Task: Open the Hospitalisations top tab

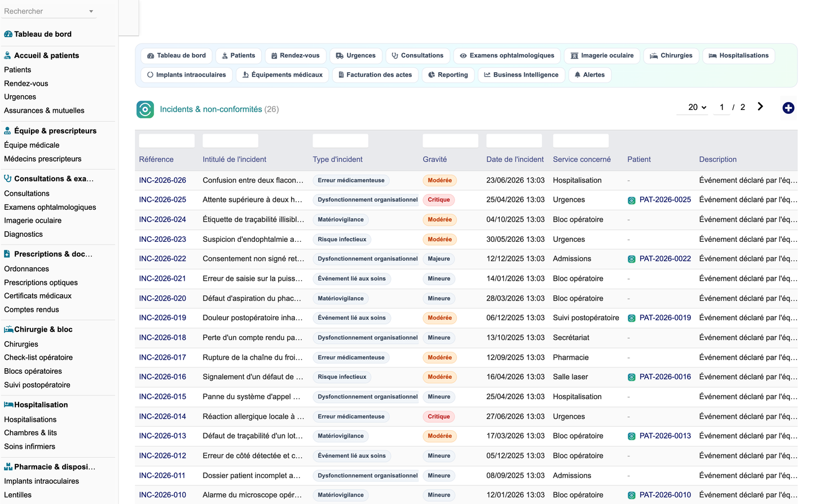Action: tap(739, 56)
